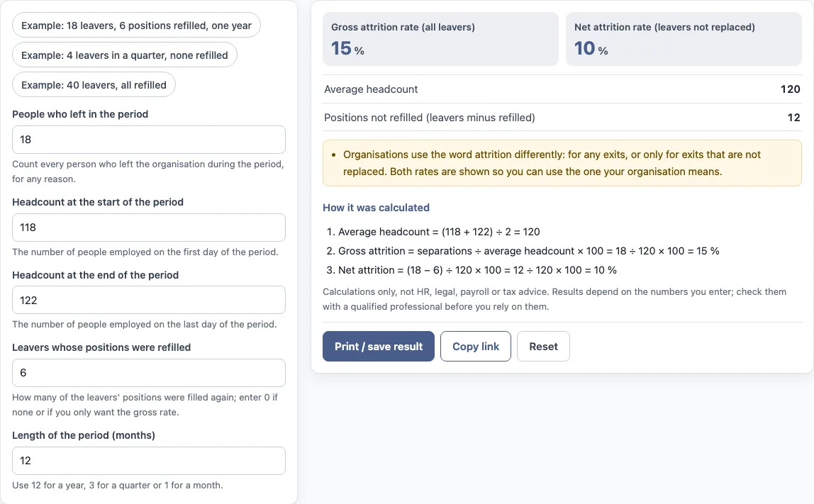Focus the People who left input field
The image size is (814, 504).
[149, 140]
